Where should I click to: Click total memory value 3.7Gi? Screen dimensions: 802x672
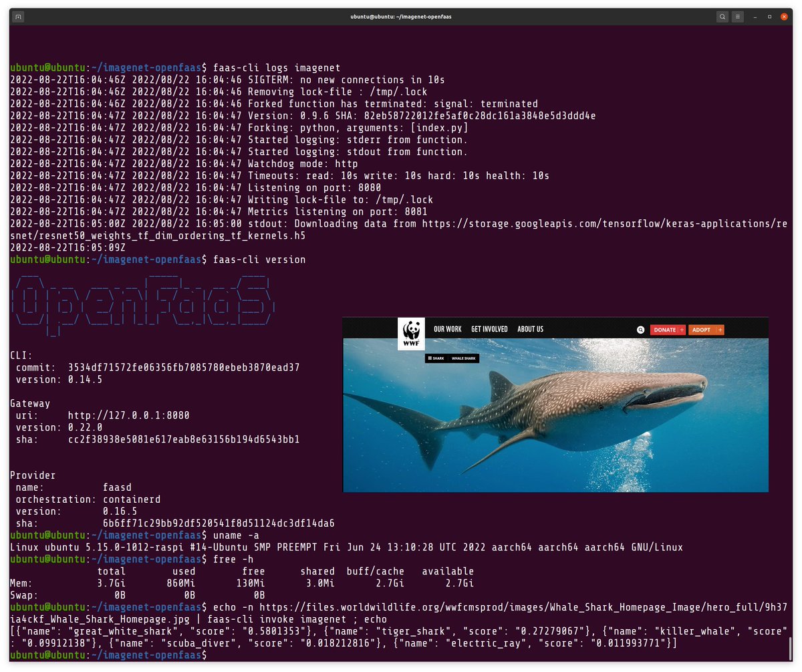tap(112, 584)
